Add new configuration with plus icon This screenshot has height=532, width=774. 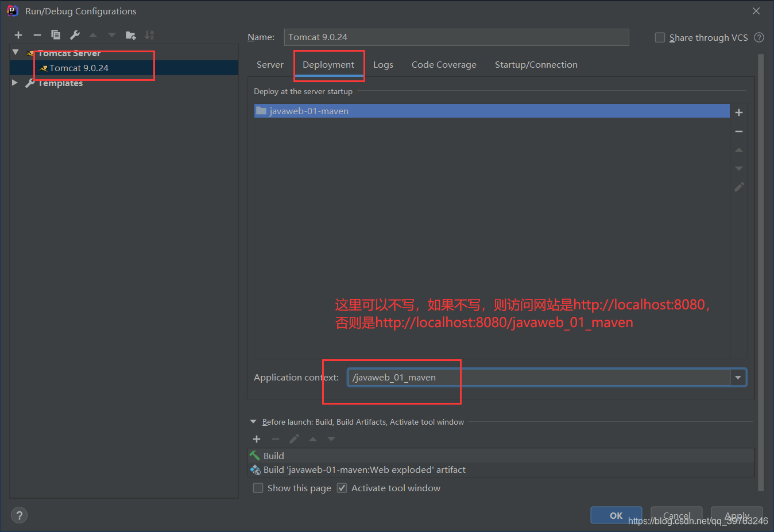[18, 35]
